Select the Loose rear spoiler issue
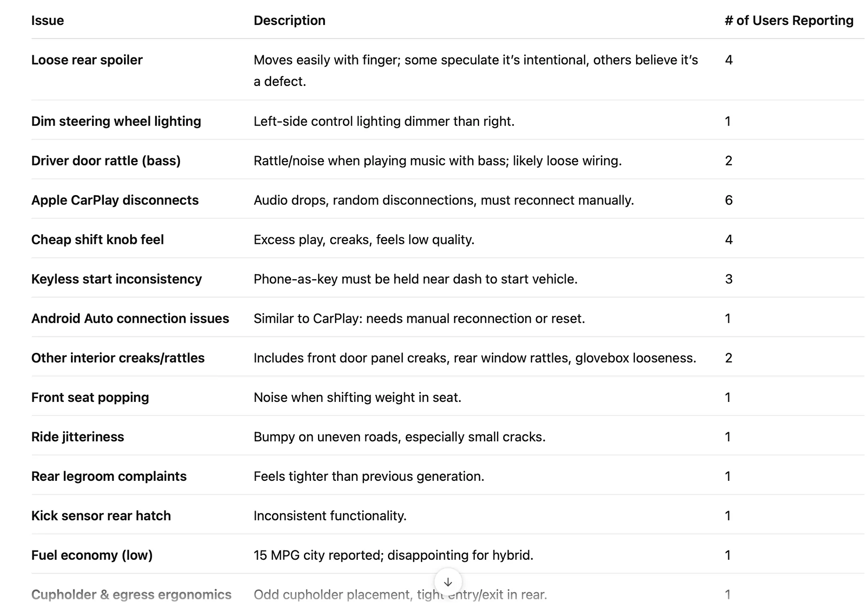The height and width of the screenshot is (611, 868). (87, 60)
